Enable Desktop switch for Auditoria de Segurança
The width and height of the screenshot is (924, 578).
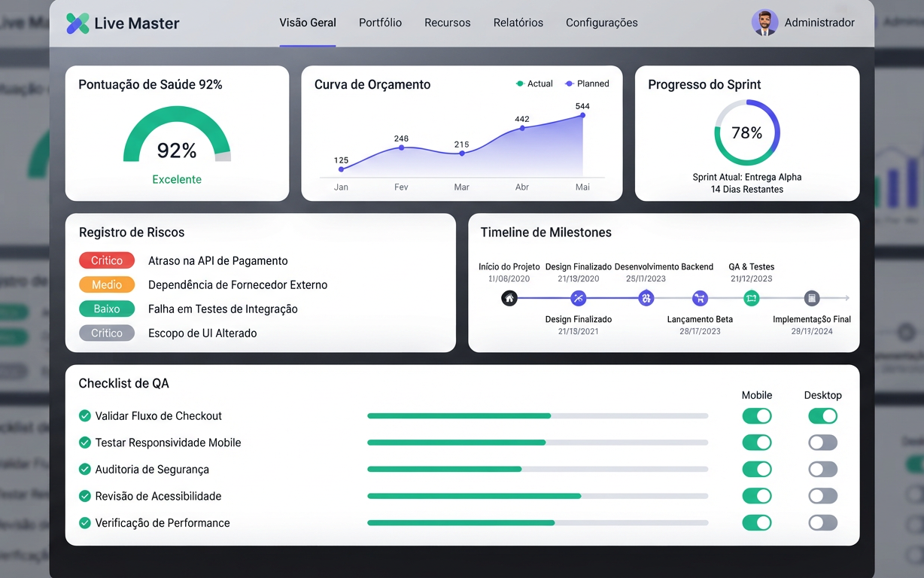[x=823, y=469]
